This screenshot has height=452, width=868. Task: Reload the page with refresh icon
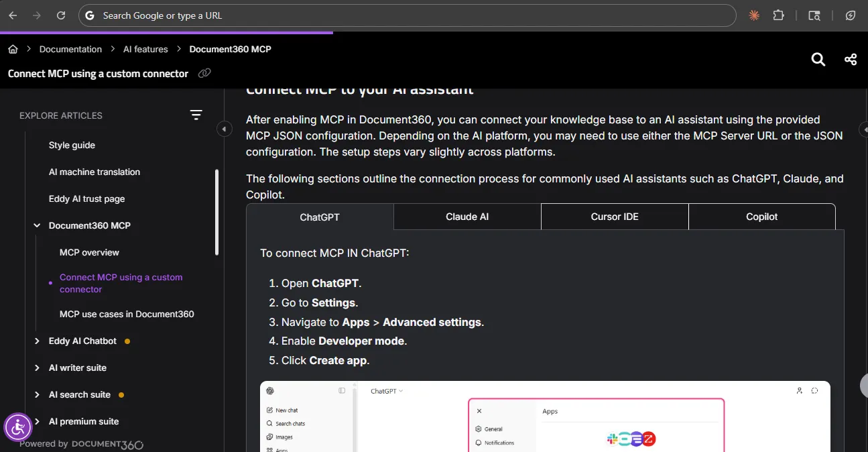click(61, 15)
